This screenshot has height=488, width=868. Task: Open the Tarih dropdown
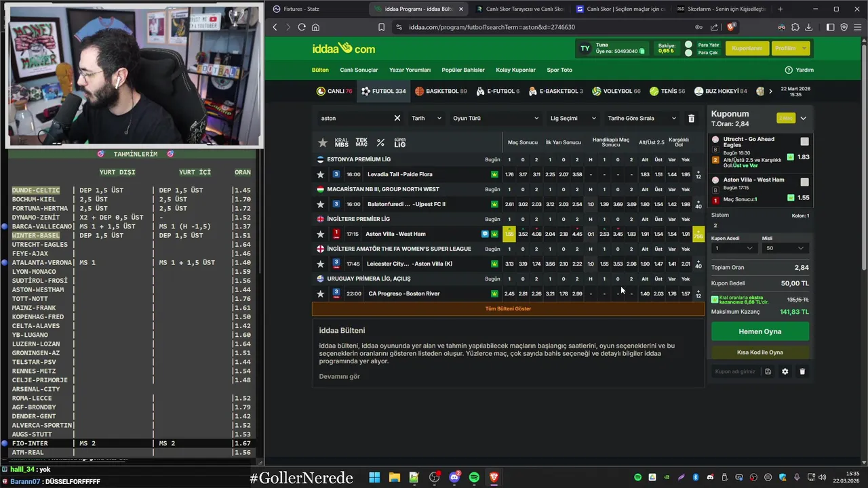click(427, 118)
